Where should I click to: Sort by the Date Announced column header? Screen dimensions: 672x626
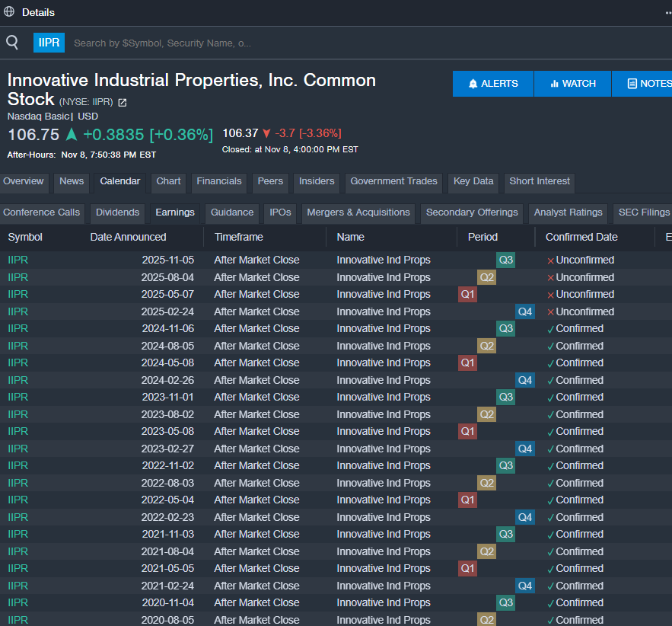[128, 237]
